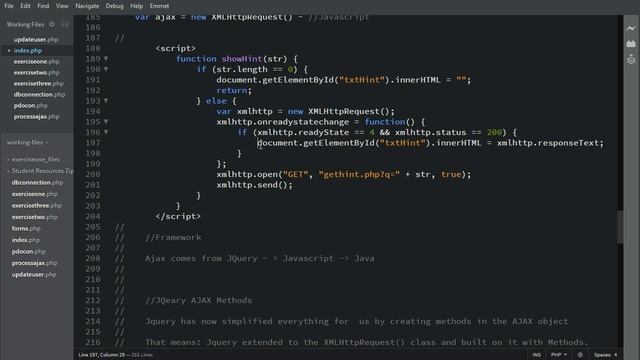Collapse the fold arrow at line 196
640x360 pixels.
coord(106,132)
